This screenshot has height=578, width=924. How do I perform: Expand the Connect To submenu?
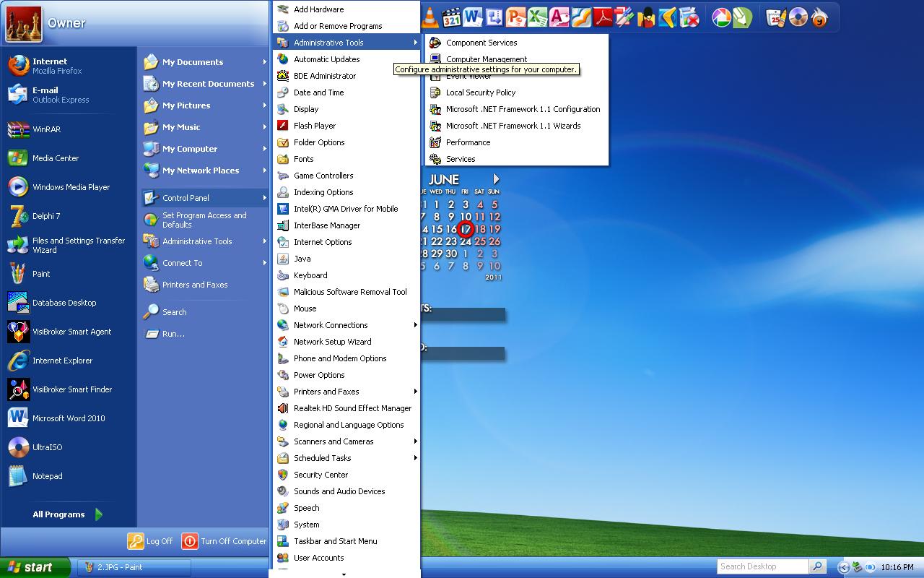click(x=205, y=263)
